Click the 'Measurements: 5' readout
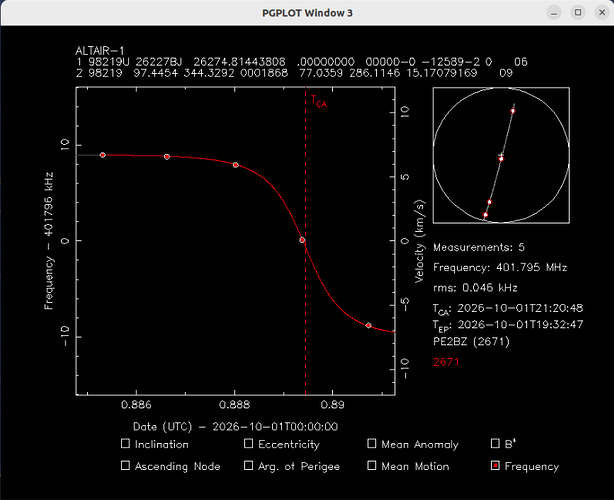Screen dimensions: 614x500 479,247
